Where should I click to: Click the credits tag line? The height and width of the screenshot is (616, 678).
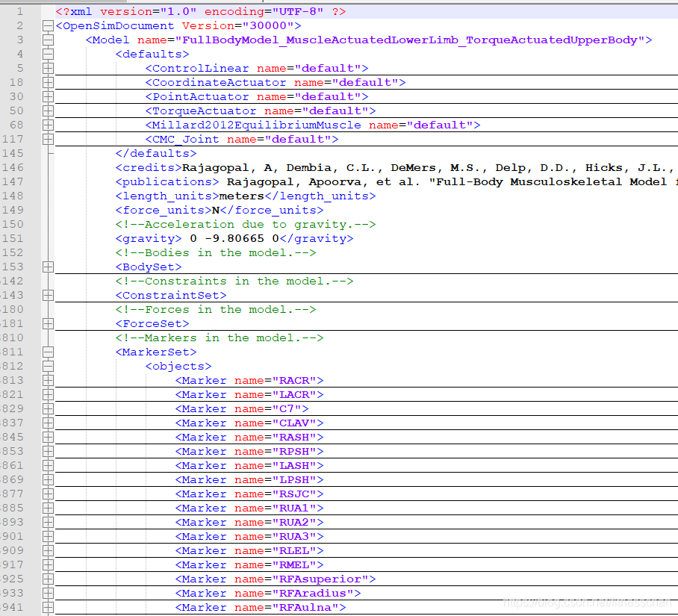click(x=396, y=168)
